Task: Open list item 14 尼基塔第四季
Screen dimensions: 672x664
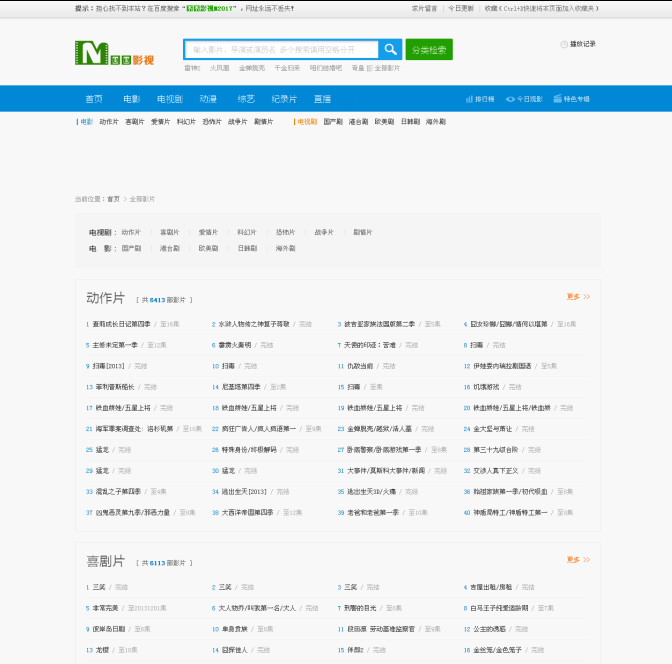Action: (241, 387)
